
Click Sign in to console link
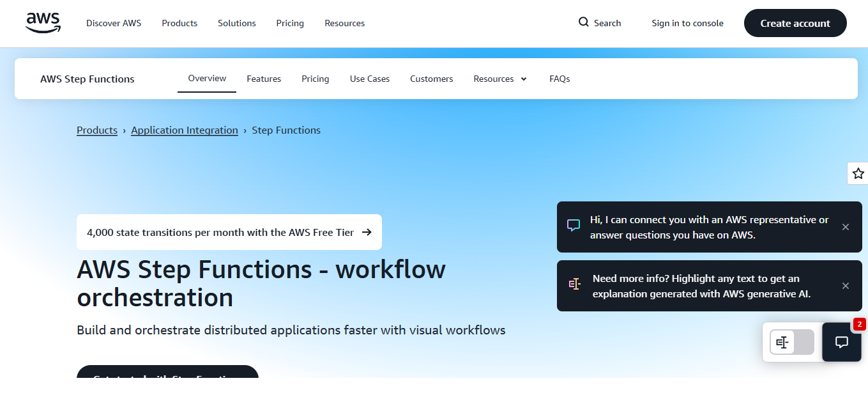[x=687, y=23]
